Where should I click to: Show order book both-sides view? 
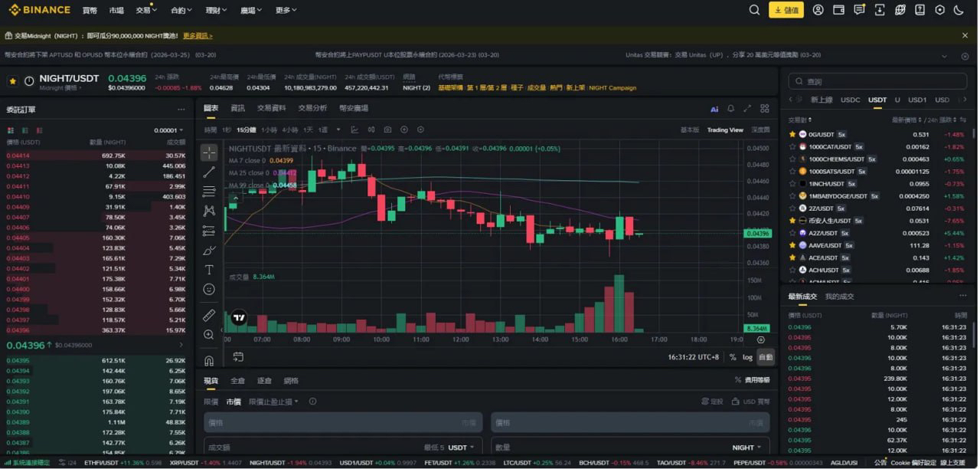(11, 130)
